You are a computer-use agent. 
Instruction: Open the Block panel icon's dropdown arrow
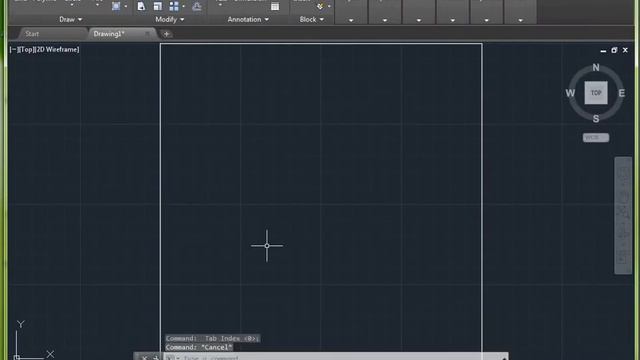(329, 7)
